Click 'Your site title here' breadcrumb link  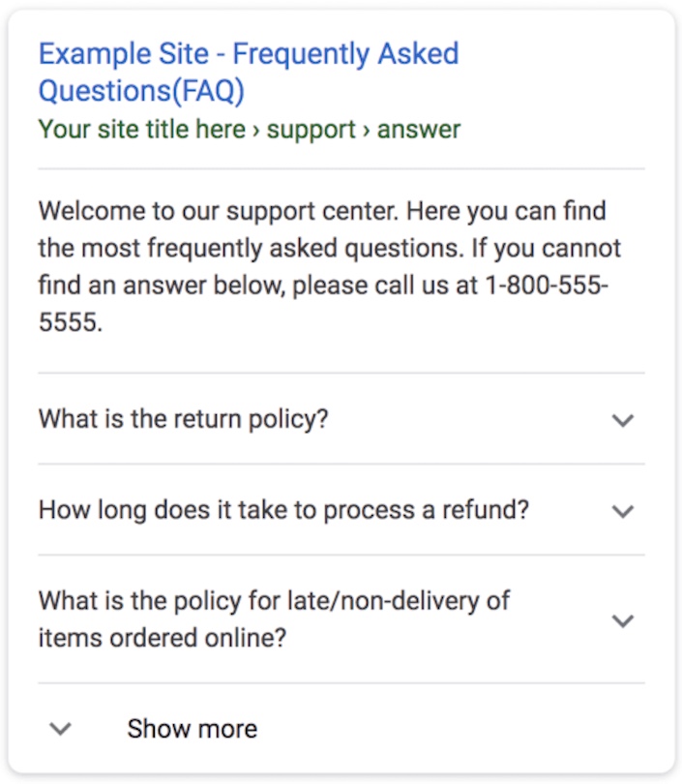[138, 128]
